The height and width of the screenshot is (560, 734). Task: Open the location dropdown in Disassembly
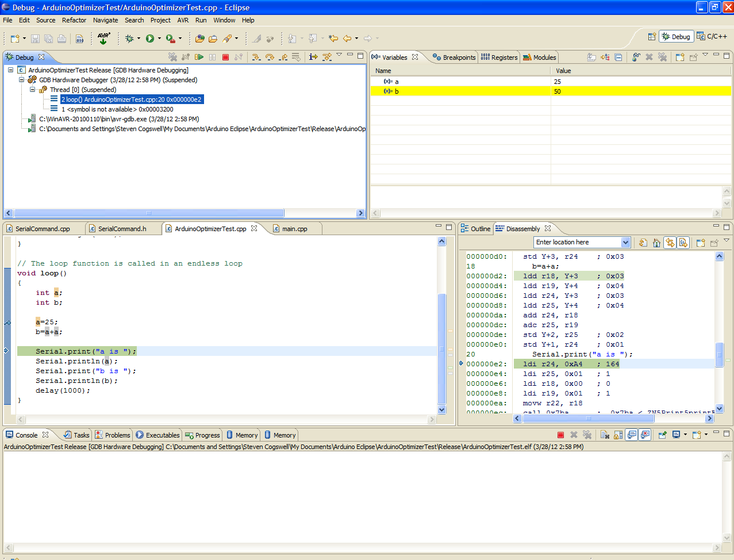pyautogui.click(x=625, y=243)
